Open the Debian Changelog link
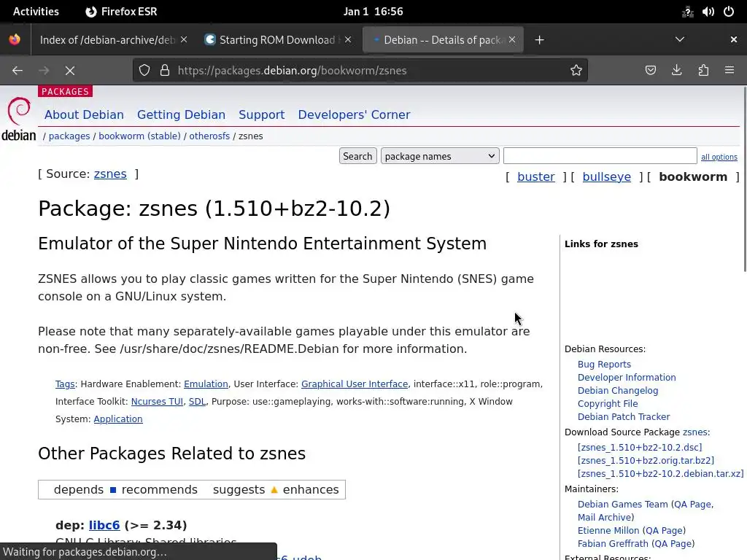 pos(618,391)
